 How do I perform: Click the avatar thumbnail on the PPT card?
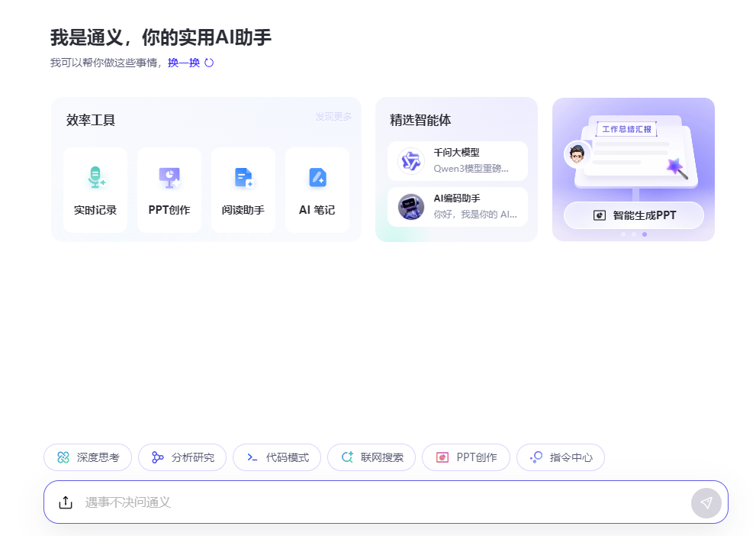point(577,153)
